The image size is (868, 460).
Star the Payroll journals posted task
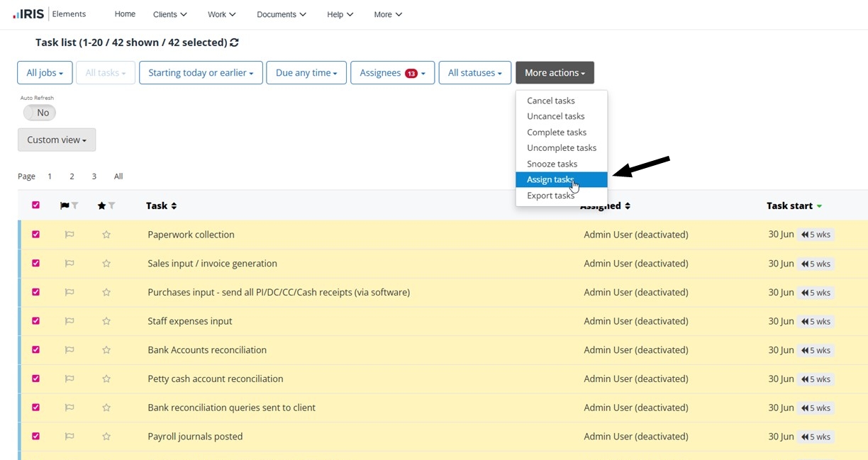[x=106, y=436]
